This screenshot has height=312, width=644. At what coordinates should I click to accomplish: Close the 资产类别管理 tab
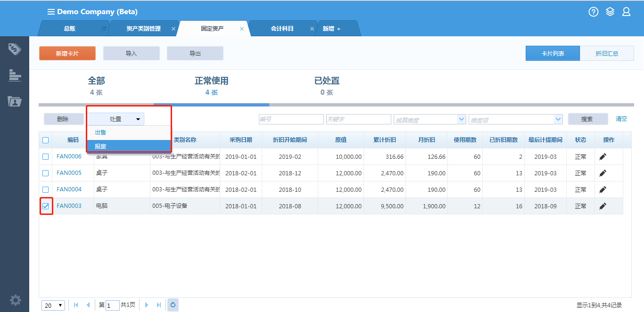pos(173,29)
